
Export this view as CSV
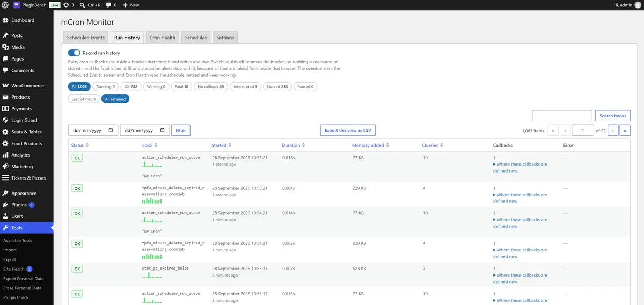[348, 130]
